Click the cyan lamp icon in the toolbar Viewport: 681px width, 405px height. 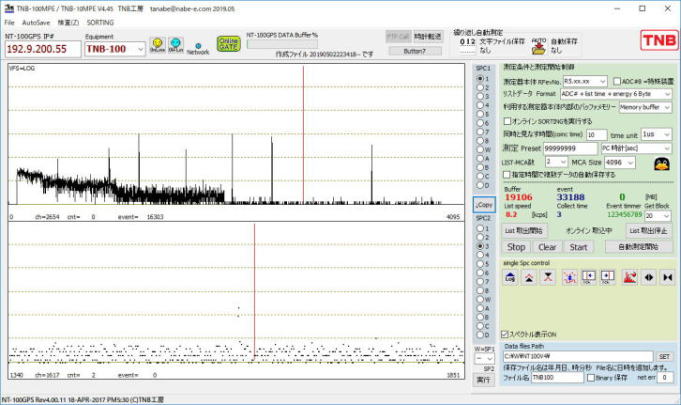point(175,45)
